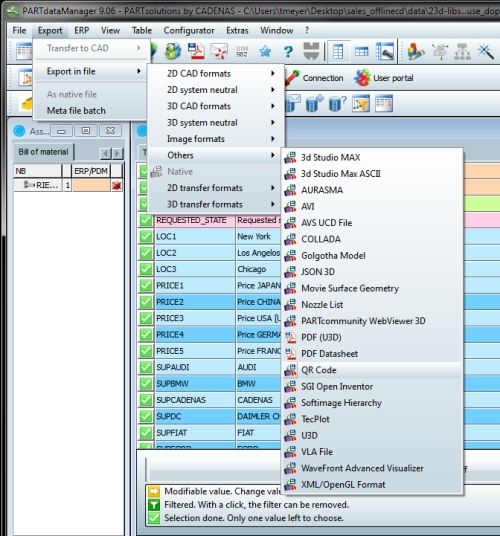
Task: Click the colored blocks paintbrush icon
Action: [x=416, y=52]
